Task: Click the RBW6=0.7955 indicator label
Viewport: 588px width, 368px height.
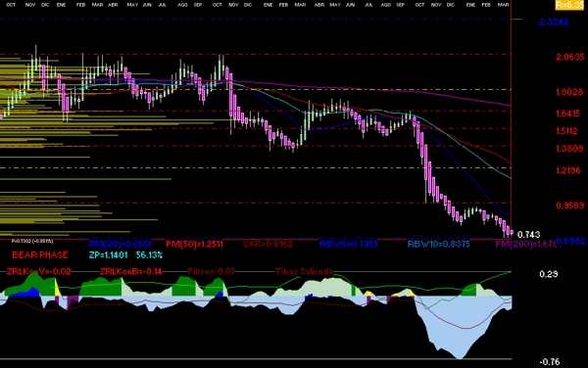Action: point(348,244)
